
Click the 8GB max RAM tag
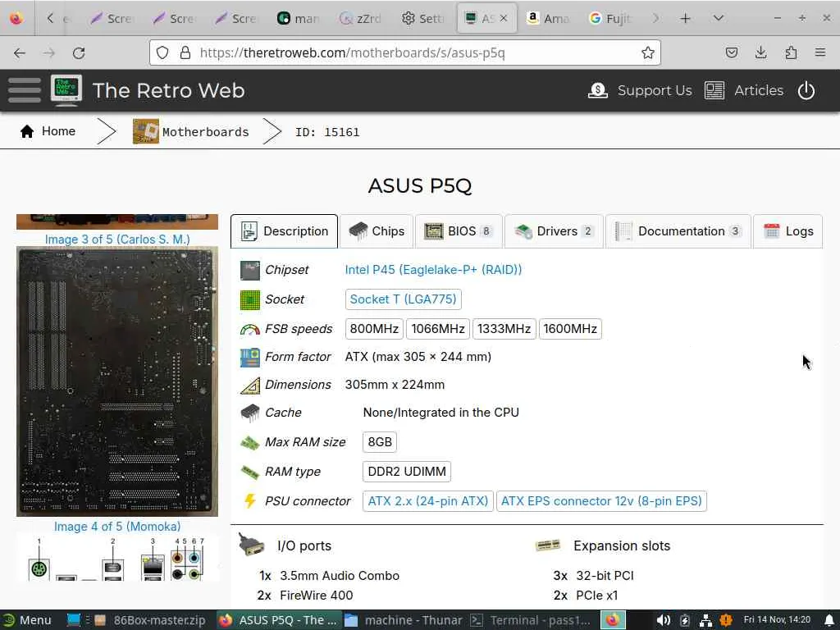point(380,442)
